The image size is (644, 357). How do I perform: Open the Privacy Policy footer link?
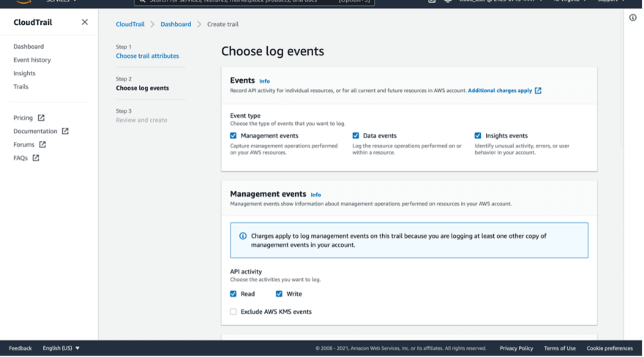pyautogui.click(x=516, y=348)
